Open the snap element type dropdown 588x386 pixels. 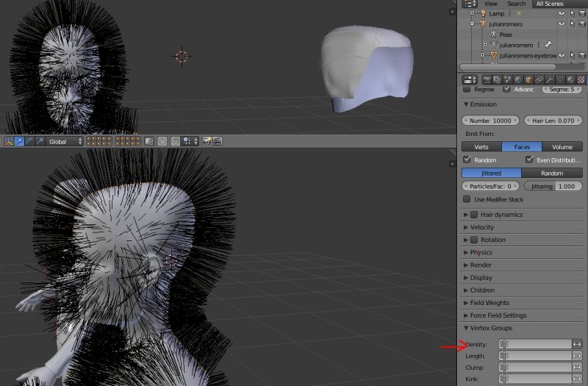coord(190,141)
